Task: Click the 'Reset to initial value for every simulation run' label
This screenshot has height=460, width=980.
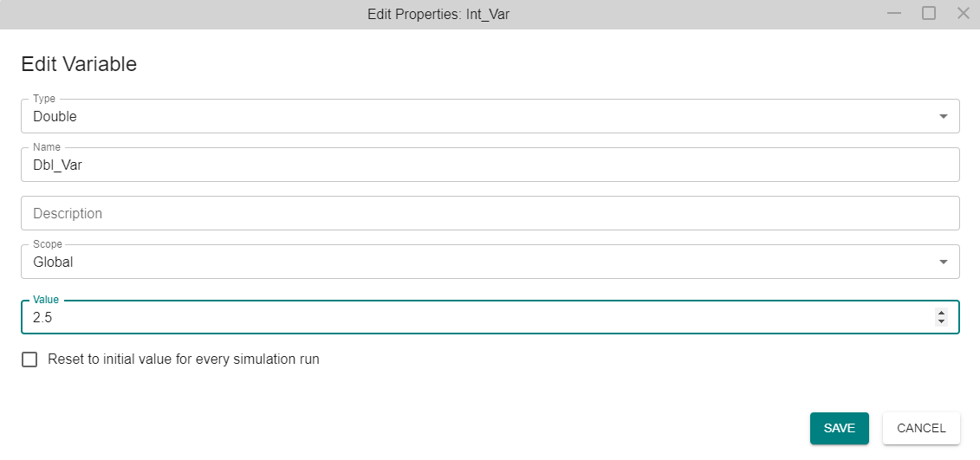Action: point(184,360)
